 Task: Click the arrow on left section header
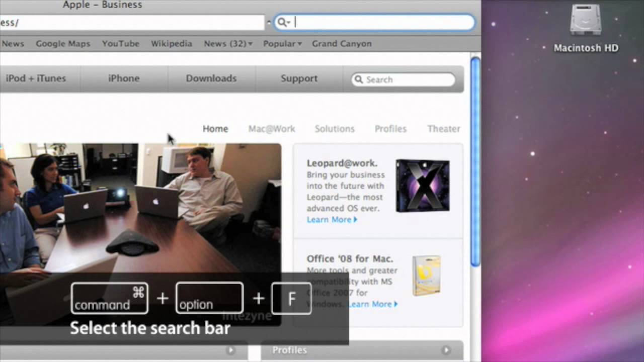coord(230,350)
